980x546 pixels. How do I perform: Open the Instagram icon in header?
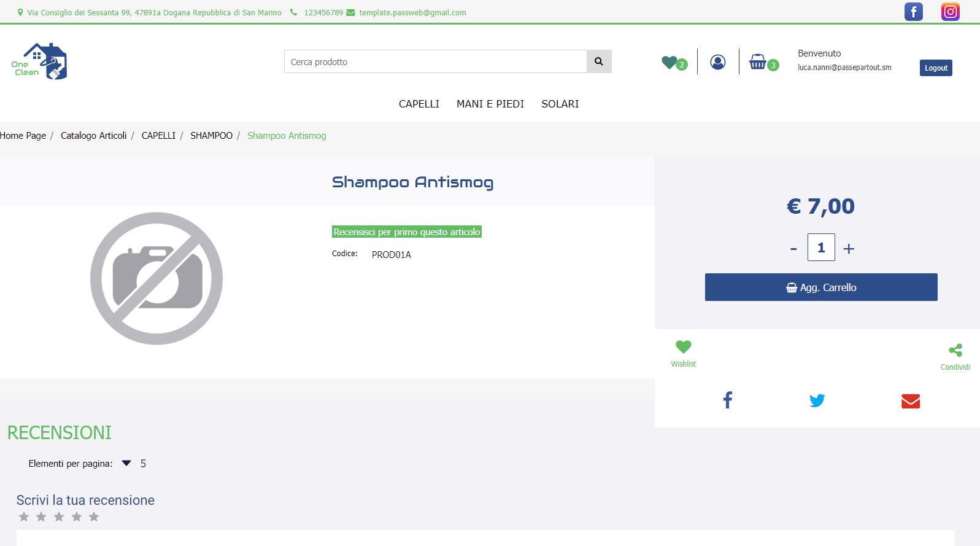point(950,12)
